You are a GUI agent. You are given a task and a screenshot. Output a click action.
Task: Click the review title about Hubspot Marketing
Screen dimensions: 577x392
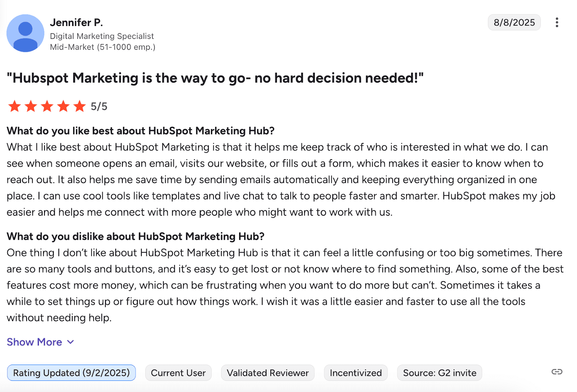tap(215, 78)
